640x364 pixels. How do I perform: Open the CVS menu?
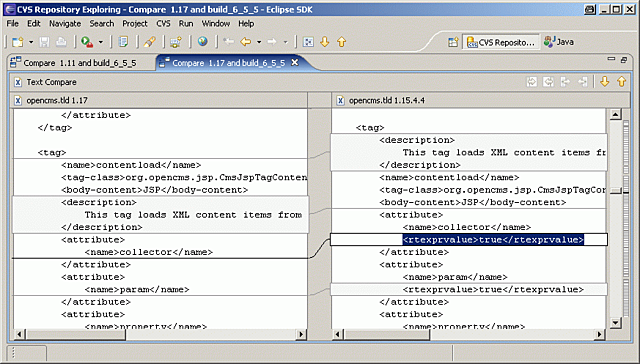[163, 24]
